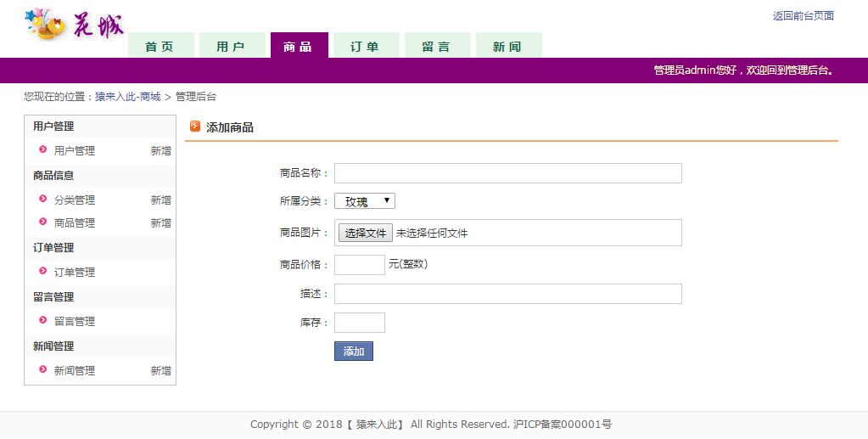Click 新增 next to 新闻管理
Viewport: 868px width, 439px height.
click(161, 371)
